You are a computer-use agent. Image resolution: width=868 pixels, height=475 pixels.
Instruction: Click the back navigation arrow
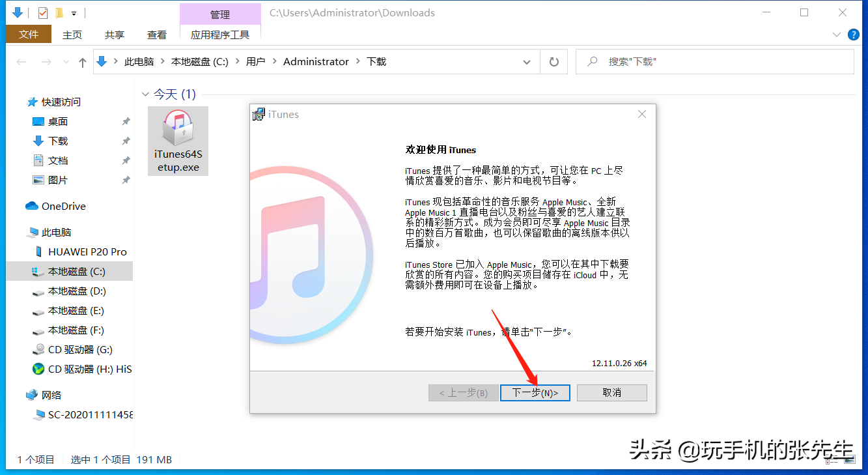pos(21,61)
